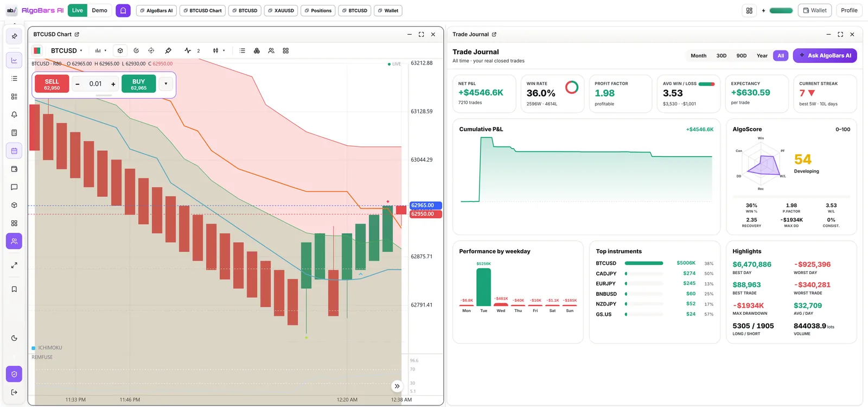Open the first BTCUSD tab
Image resolution: width=868 pixels, height=407 pixels.
[x=245, y=10]
